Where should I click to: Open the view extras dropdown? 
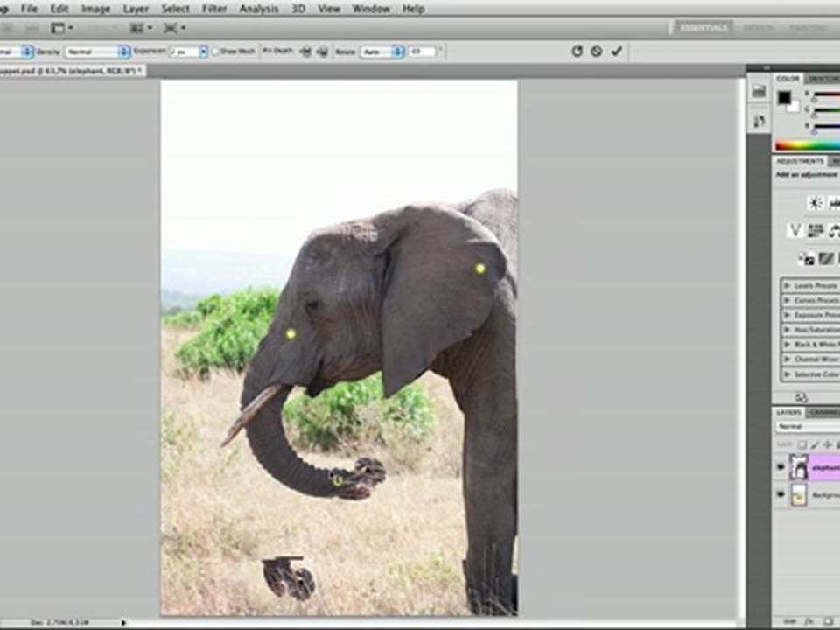pyautogui.click(x=62, y=28)
